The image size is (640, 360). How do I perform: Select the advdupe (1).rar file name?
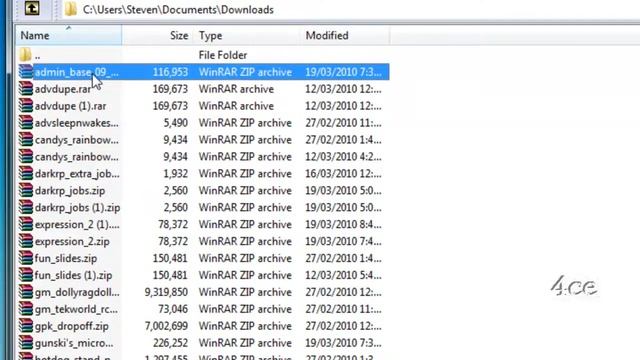tap(70, 106)
